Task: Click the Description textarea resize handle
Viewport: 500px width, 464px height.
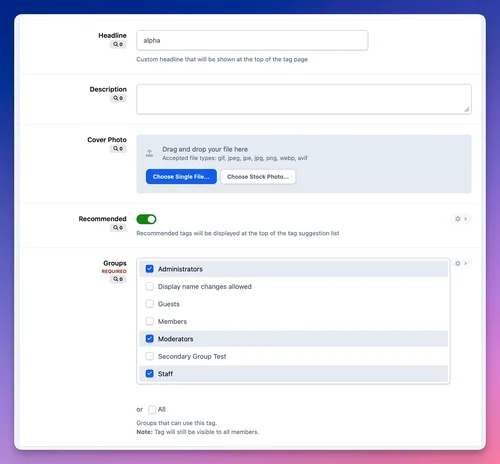Action: click(x=467, y=110)
